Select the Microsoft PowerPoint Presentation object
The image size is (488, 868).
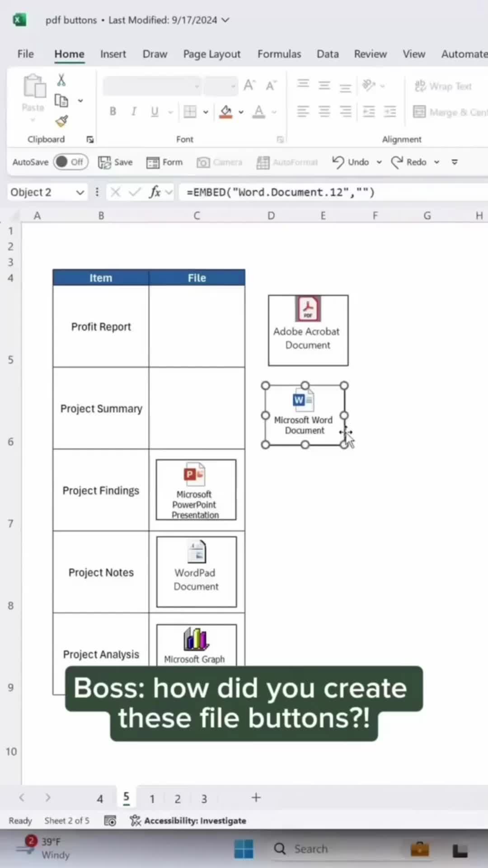point(196,490)
